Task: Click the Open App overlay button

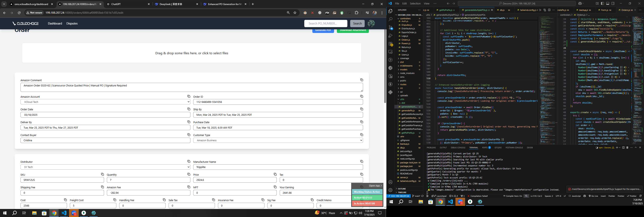Action: [375, 186]
